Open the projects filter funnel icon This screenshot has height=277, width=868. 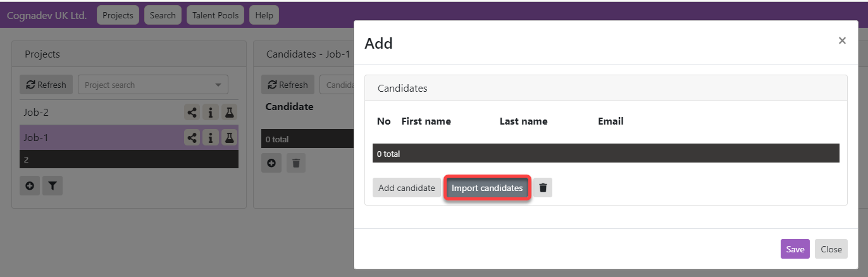click(53, 186)
